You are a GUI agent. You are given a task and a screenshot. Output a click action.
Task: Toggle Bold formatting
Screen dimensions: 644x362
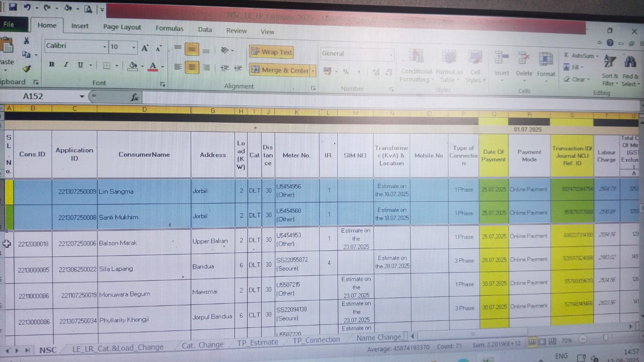[52, 64]
